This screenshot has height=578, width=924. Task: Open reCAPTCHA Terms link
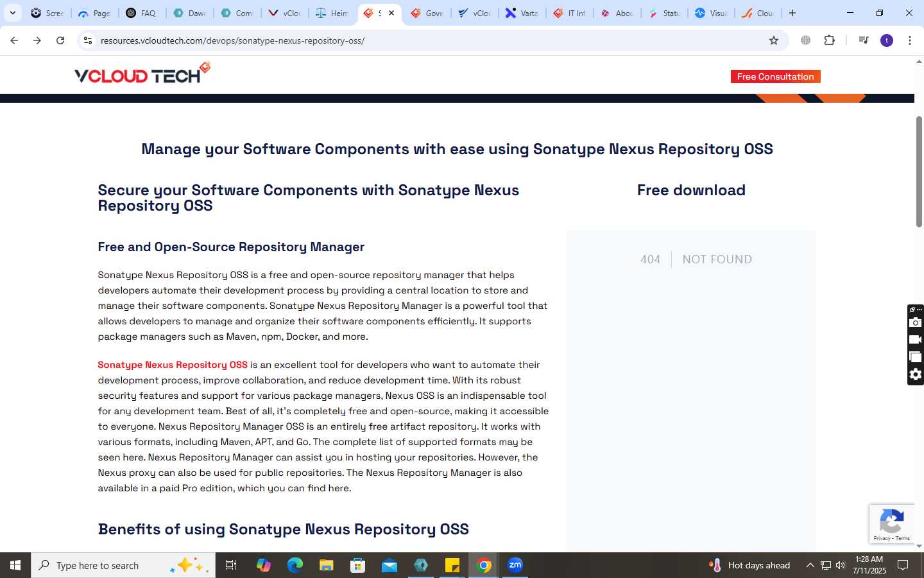[903, 538]
